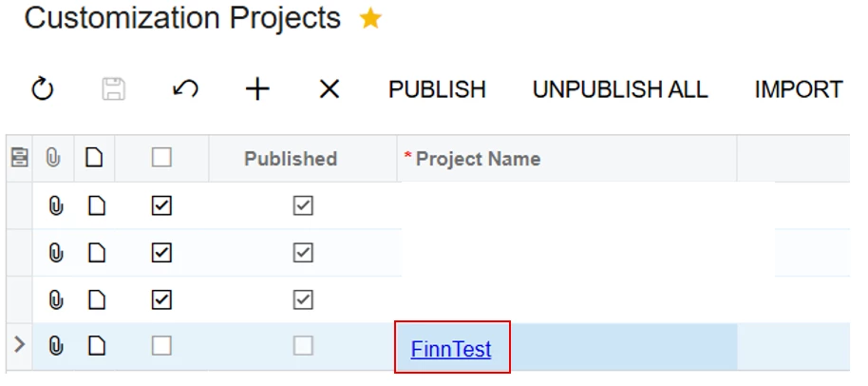Click the grid layout icon in header corner
This screenshot has height=386, width=868.
(x=18, y=159)
